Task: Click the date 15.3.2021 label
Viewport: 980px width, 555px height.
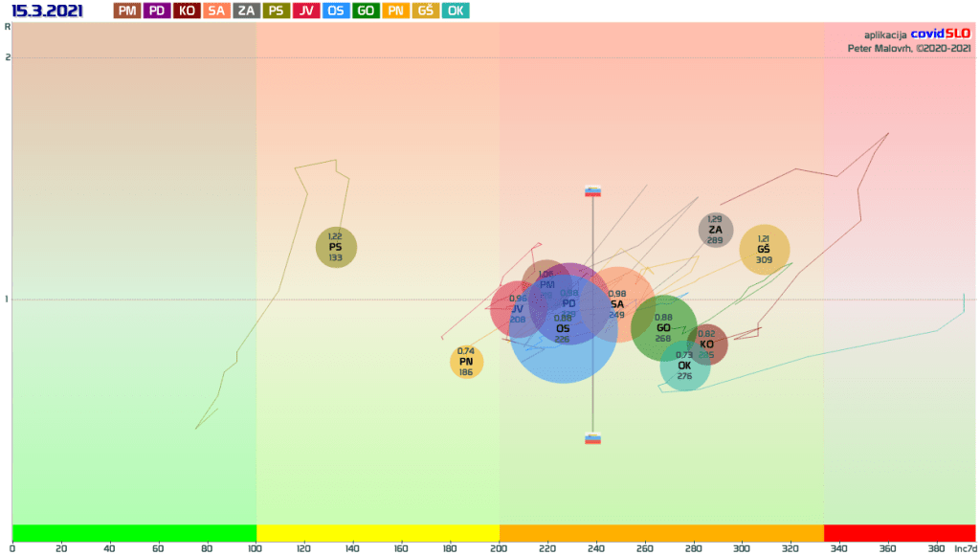Action: 47,11
